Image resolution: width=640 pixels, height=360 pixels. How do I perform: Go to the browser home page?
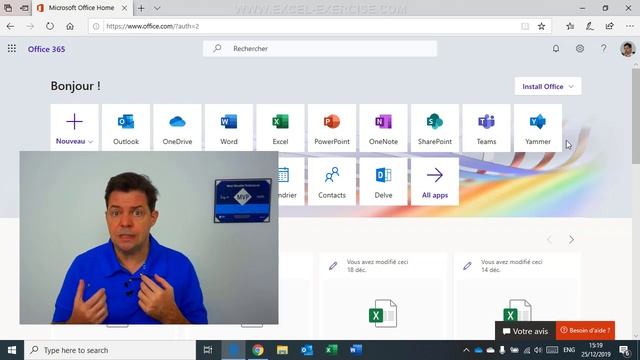pyautogui.click(x=70, y=26)
